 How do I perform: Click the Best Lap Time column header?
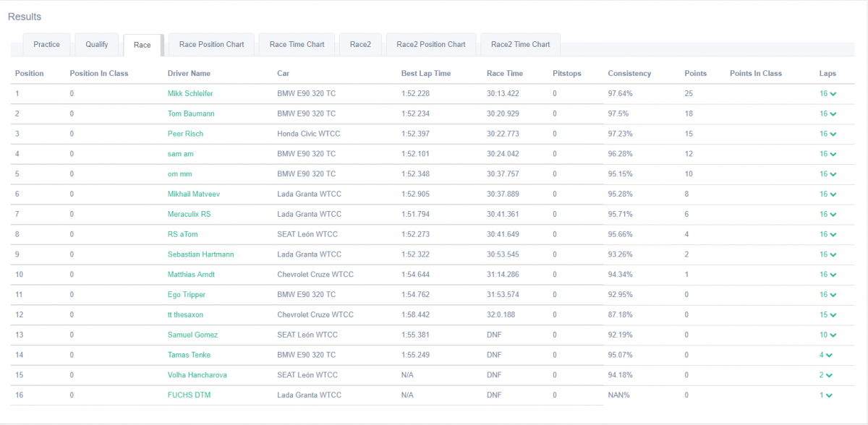425,74
